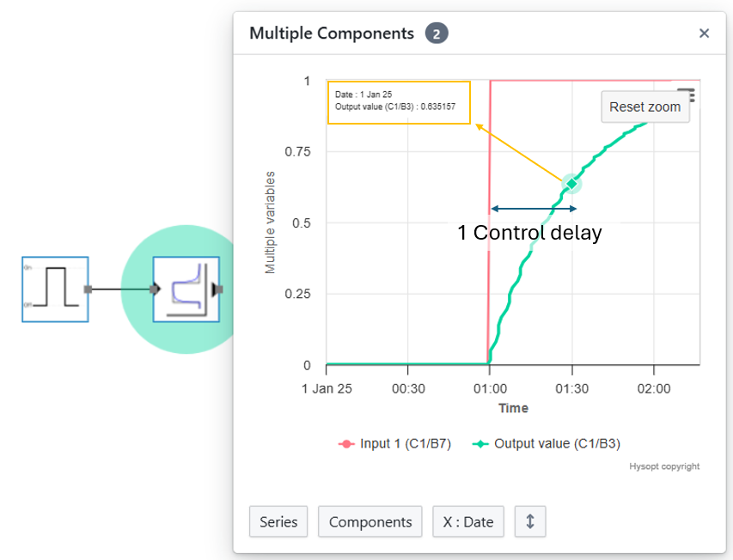
Task: Close the Multiple Components panel
Action: [x=704, y=33]
